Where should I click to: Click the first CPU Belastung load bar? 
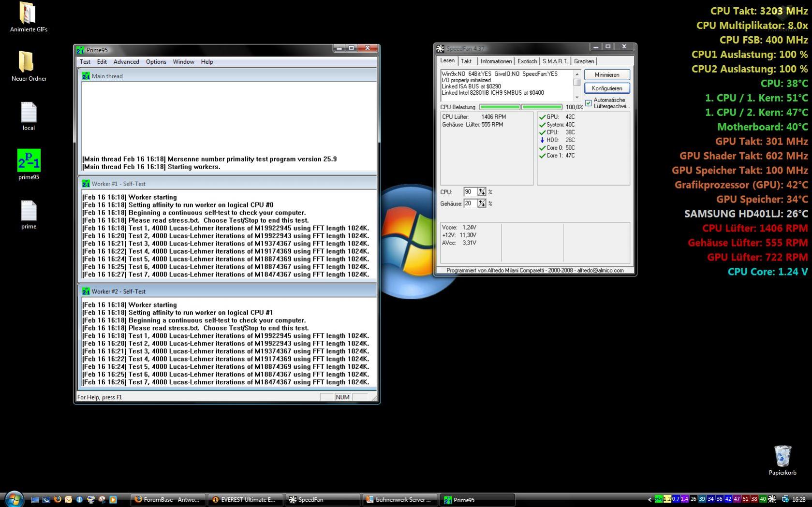[x=500, y=107]
